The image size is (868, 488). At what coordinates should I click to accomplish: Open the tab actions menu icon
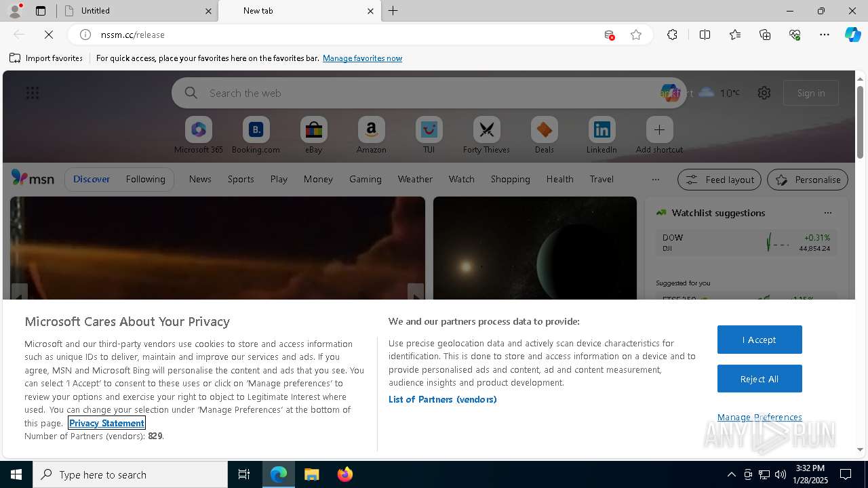[x=41, y=11]
